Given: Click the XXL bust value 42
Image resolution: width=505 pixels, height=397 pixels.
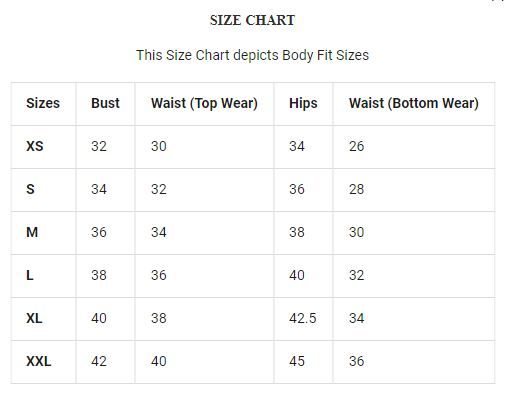Looking at the screenshot, I should [99, 361].
